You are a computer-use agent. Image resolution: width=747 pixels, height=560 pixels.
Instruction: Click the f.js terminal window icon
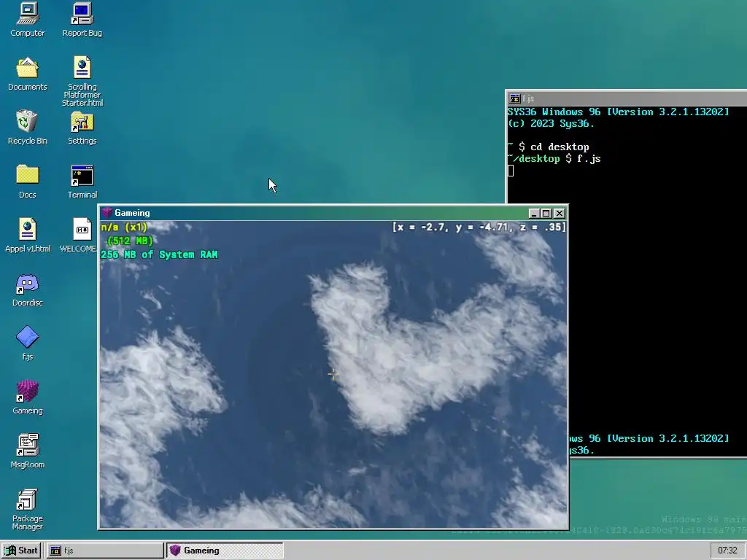pyautogui.click(x=514, y=98)
